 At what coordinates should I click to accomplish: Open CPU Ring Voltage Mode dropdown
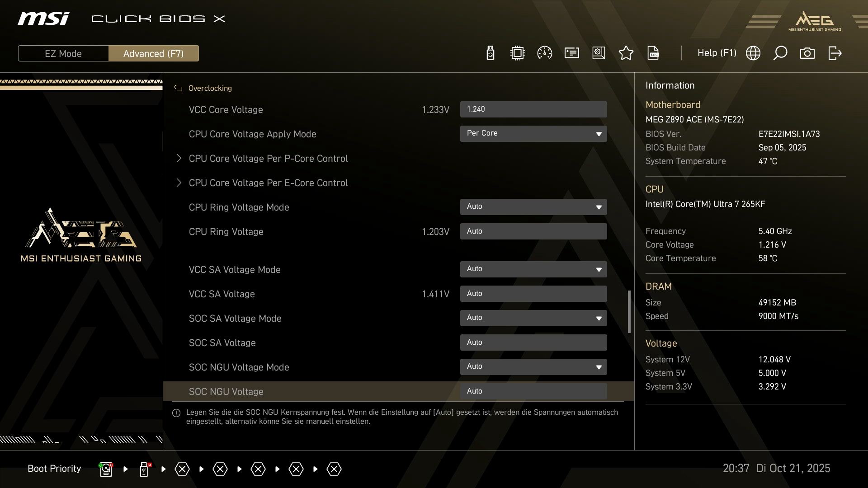533,207
